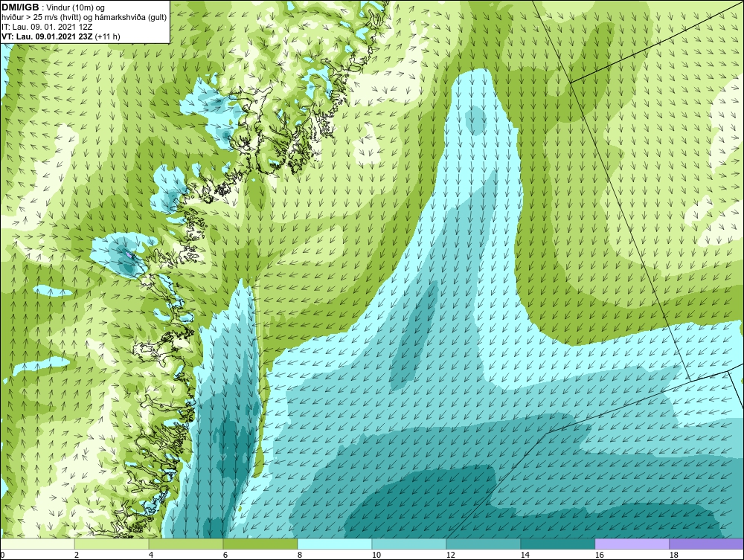Click the legend scale label 18

[x=673, y=555]
